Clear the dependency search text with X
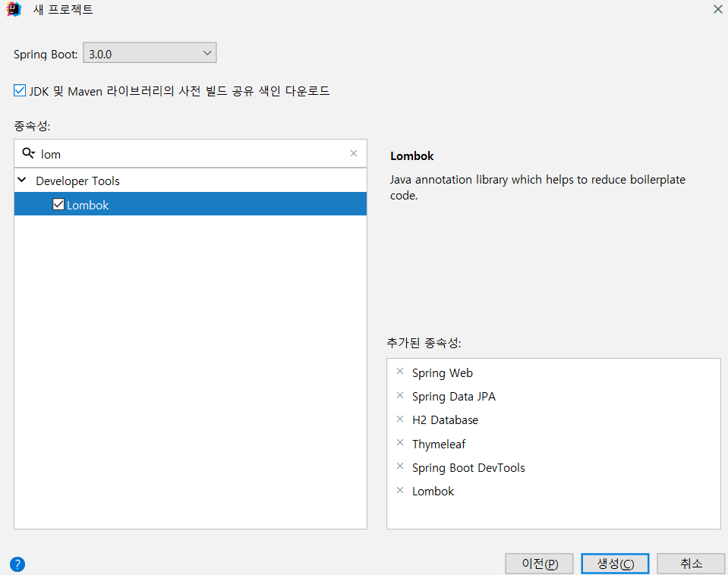The width and height of the screenshot is (728, 575). tap(354, 153)
